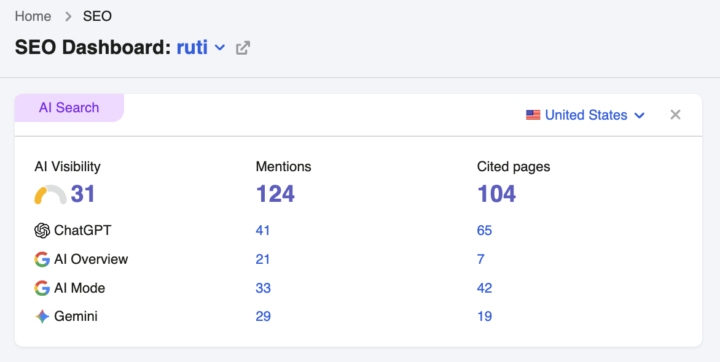Close the AI Search widget
Screen dimensions: 720x362
(x=675, y=114)
